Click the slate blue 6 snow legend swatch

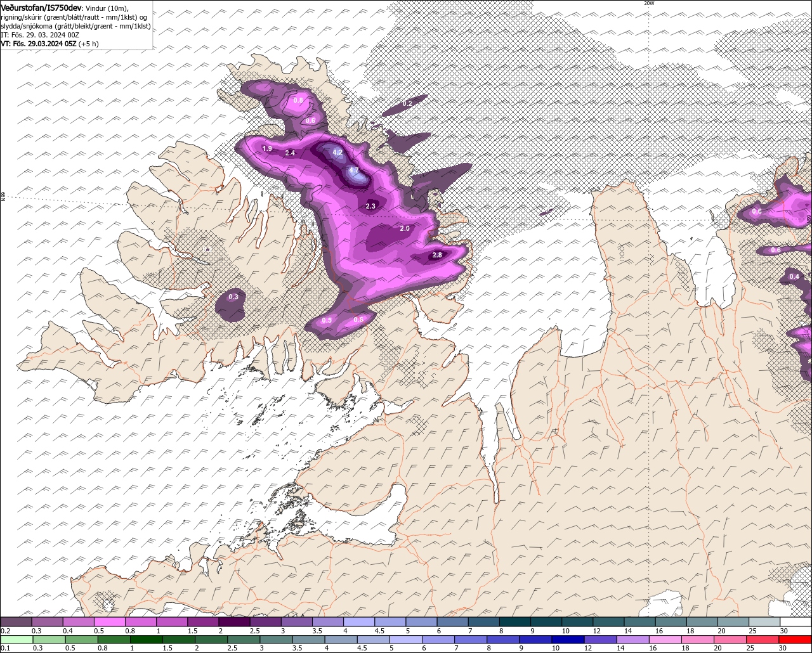coord(453,622)
